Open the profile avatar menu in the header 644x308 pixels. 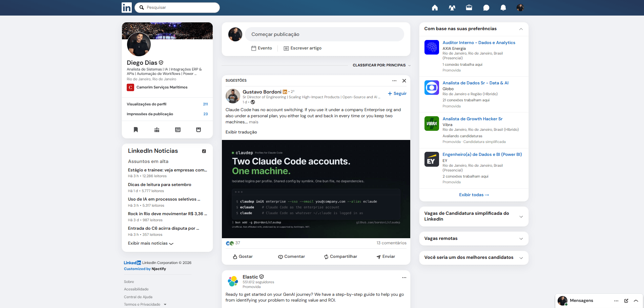pyautogui.click(x=520, y=7)
